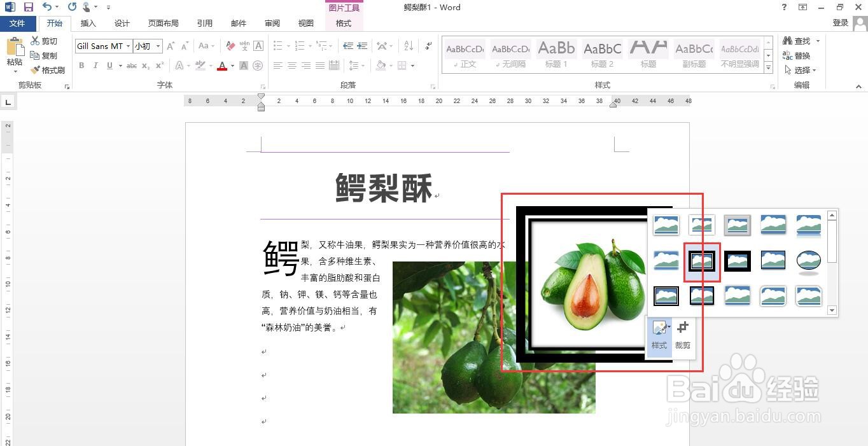Viewport: 868px width, 446px height.
Task: Switch to the Insert (插入) tab
Action: pos(88,24)
